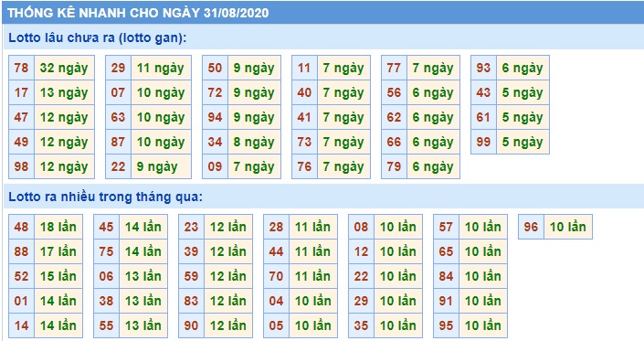The width and height of the screenshot is (644, 341).
Task: Select lotto number 38
Action: click(106, 301)
